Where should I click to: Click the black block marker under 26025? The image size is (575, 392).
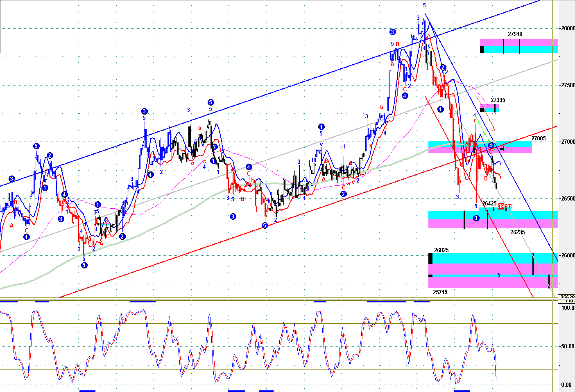(430, 258)
